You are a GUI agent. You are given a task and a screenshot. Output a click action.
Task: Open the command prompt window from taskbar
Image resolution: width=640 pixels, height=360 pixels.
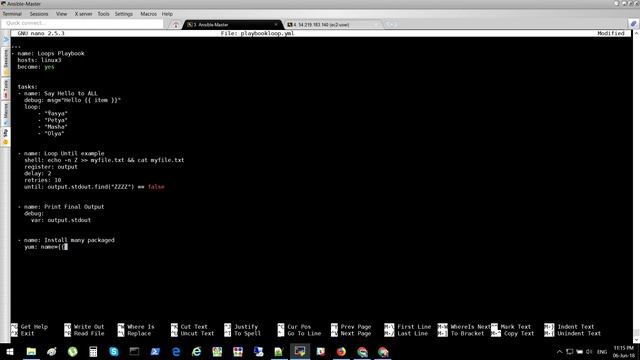point(134,352)
